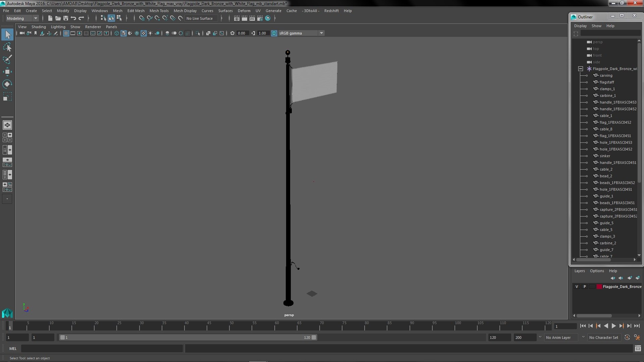Click the layer's red color swatch
This screenshot has width=644, height=362.
coord(599,287)
